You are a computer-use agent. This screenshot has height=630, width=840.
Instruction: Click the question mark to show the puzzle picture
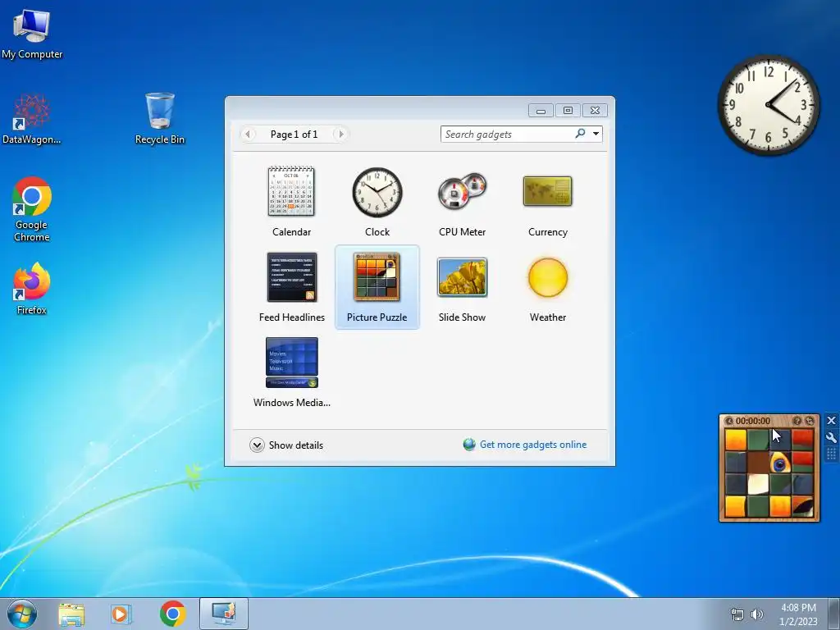(797, 421)
